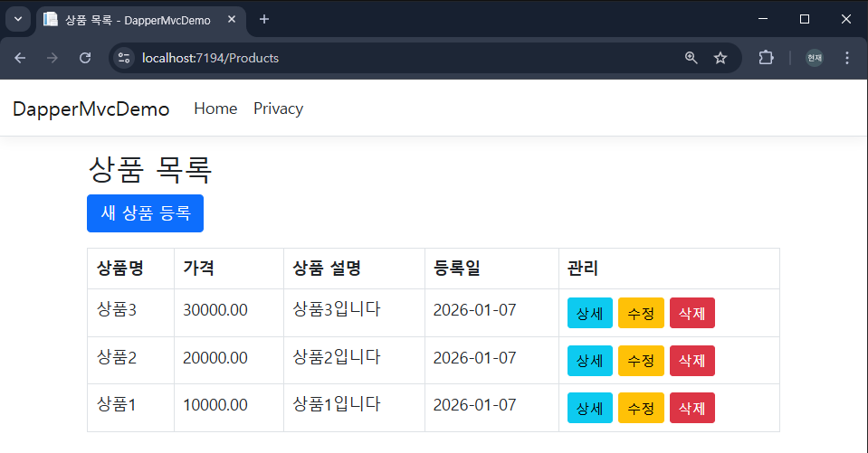This screenshot has width=868, height=453.
Task: Open the Privacy nav link
Action: [x=278, y=109]
